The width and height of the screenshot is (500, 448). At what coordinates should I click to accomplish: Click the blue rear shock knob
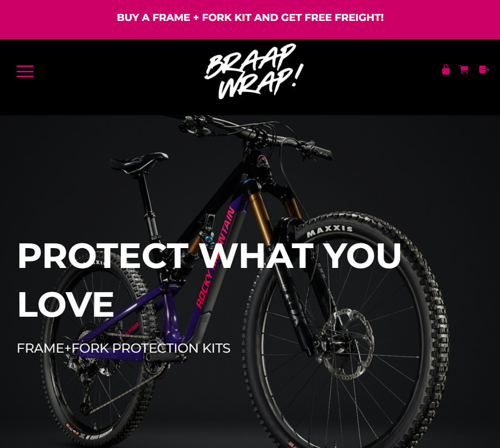click(x=210, y=241)
